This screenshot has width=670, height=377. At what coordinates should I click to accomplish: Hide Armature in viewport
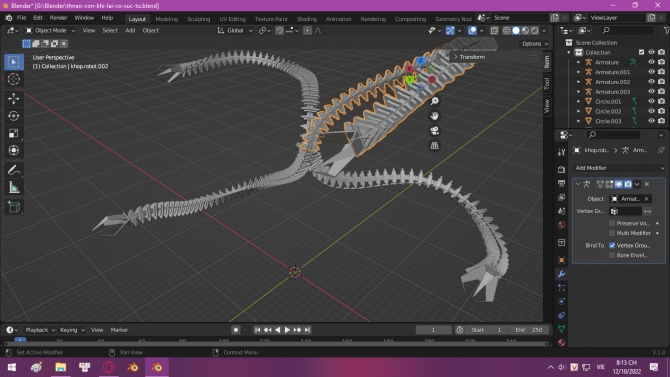[x=651, y=62]
